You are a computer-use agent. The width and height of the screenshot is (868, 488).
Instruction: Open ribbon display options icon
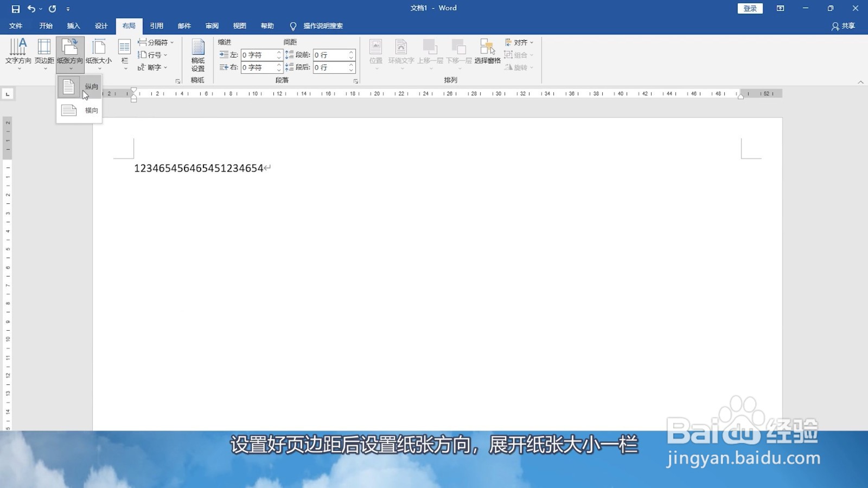click(780, 8)
